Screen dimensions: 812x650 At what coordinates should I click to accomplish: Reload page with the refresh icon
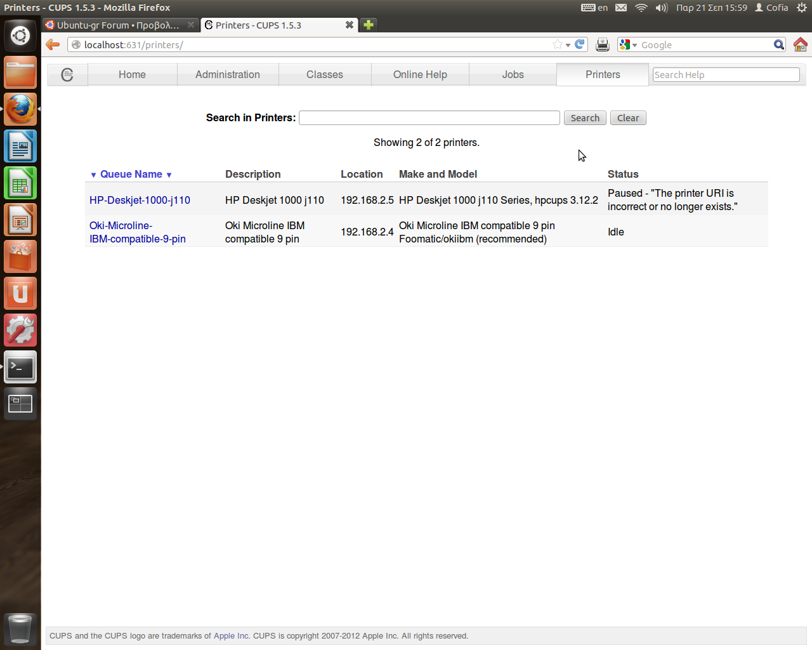(579, 44)
